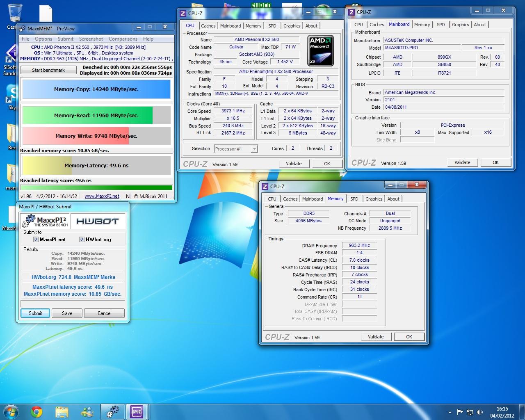Click Validate in CPU-Z Memory window
The height and width of the screenshot is (420, 525).
click(376, 337)
